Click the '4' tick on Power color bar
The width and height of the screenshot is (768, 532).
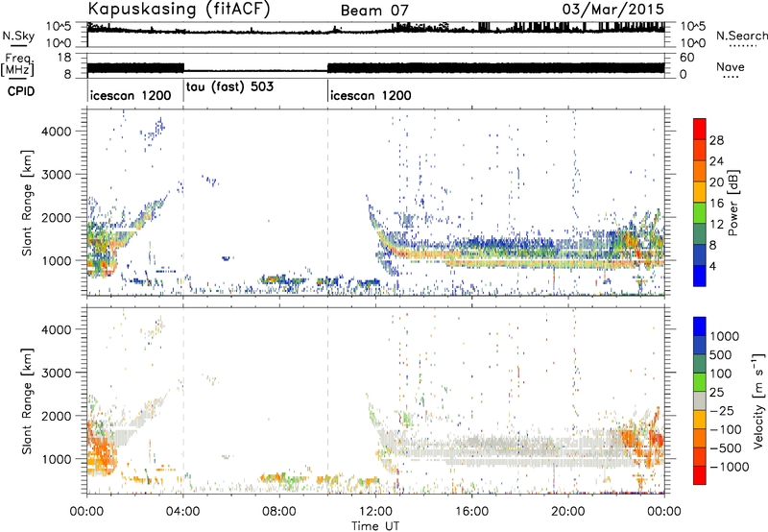tap(713, 267)
